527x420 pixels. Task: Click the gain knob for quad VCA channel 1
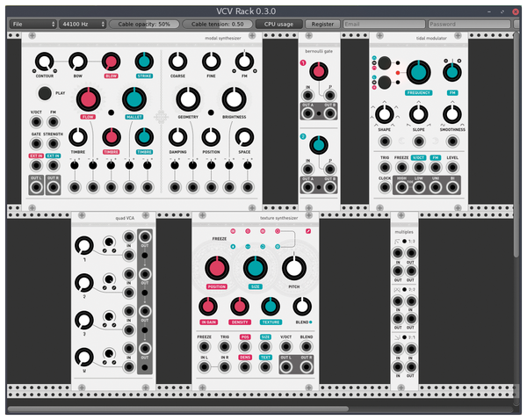(x=84, y=245)
